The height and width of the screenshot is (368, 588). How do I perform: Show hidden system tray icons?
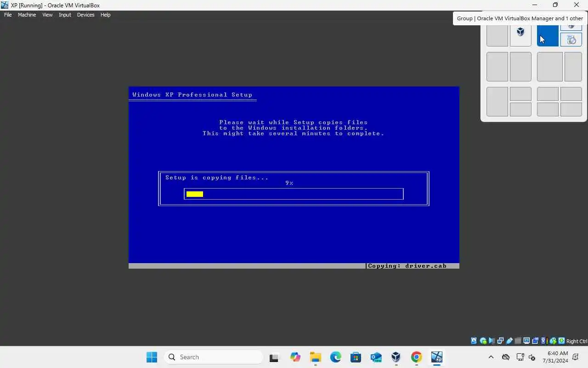point(491,357)
